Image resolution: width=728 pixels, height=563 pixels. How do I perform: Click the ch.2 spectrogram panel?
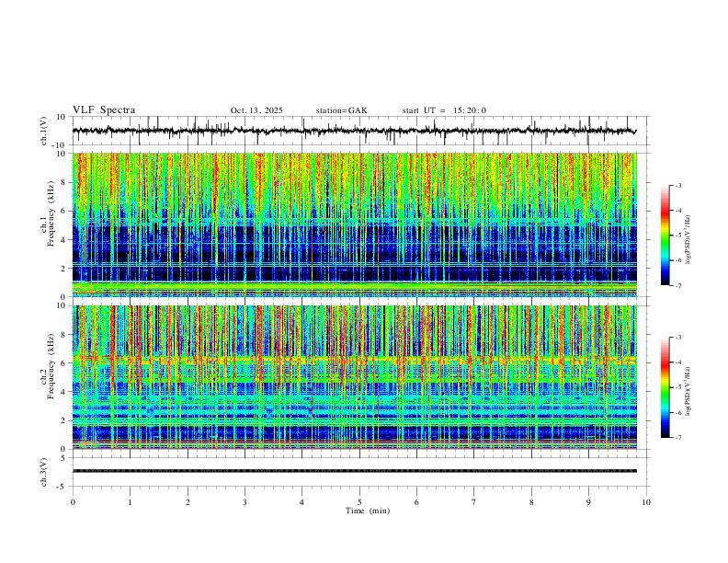pos(354,377)
